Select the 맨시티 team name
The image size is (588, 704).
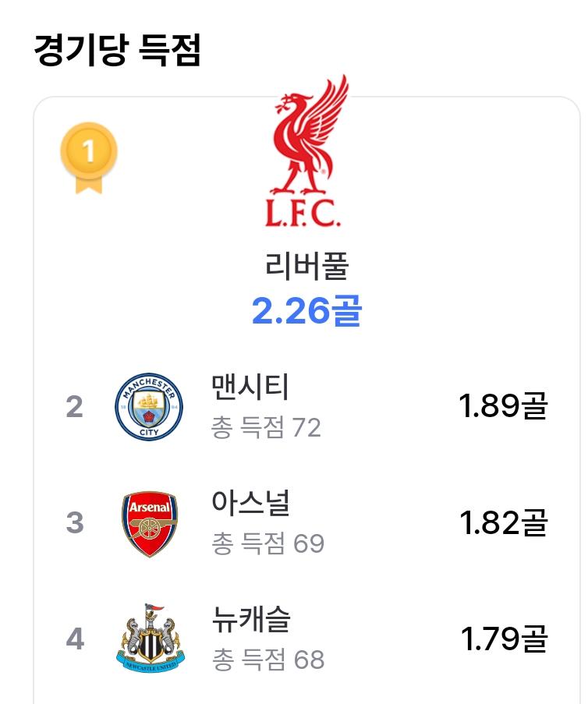pyautogui.click(x=250, y=387)
